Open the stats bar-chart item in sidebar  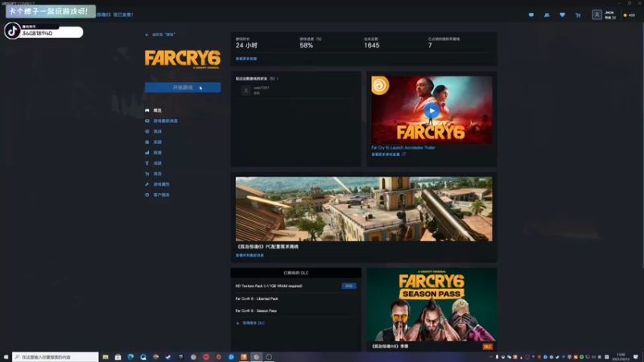153,153
